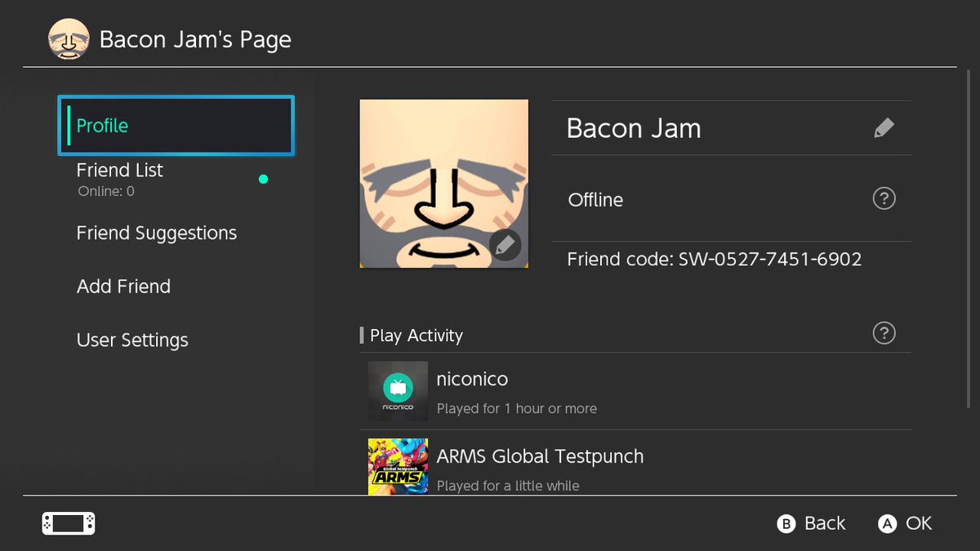Click the A button icon
This screenshot has height=551, width=980.
[x=888, y=524]
